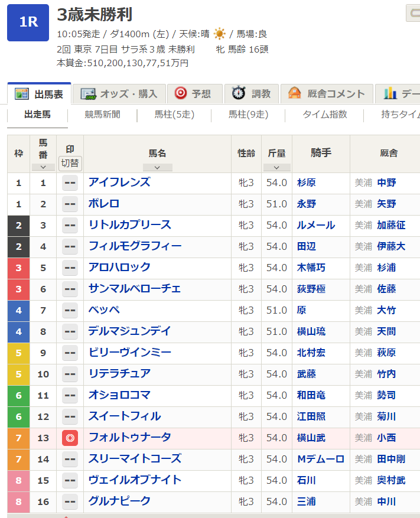Click the stopwatch icon on 調教 tab

(x=238, y=93)
